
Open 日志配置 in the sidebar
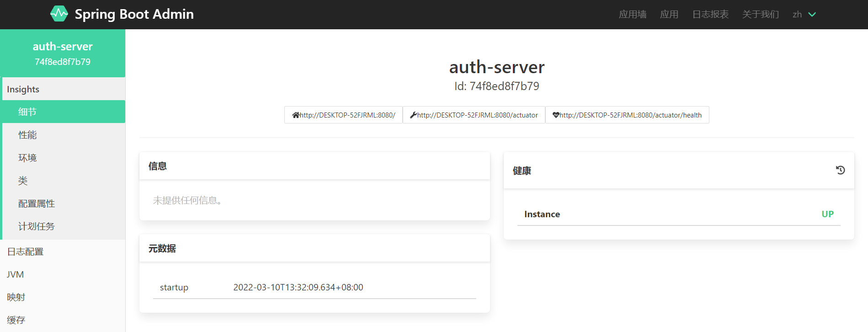point(63,252)
